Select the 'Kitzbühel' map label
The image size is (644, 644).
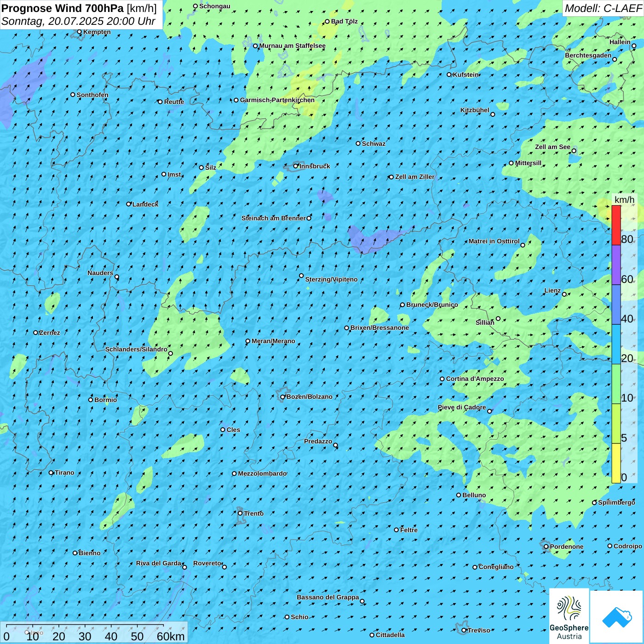coord(475,110)
